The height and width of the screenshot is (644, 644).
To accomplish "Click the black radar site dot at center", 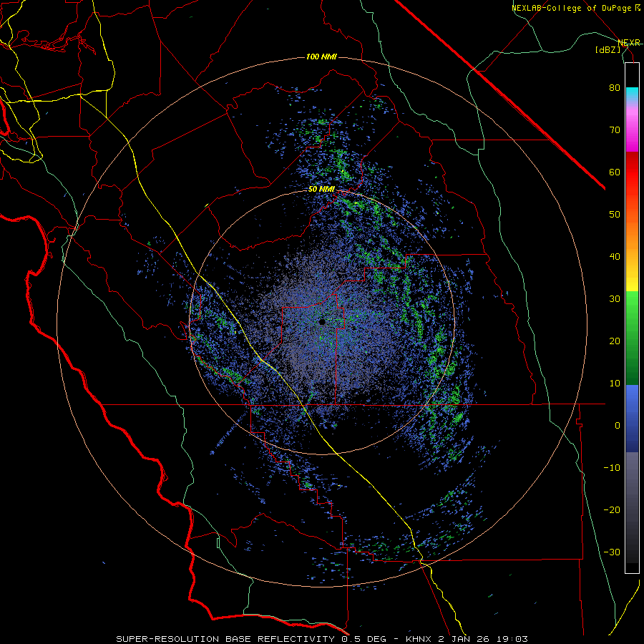I will coord(322,322).
